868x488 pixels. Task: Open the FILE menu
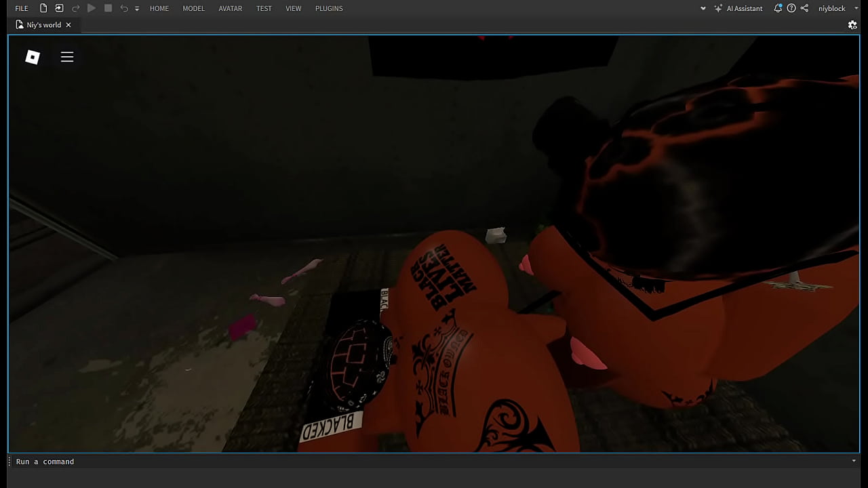pyautogui.click(x=22, y=8)
